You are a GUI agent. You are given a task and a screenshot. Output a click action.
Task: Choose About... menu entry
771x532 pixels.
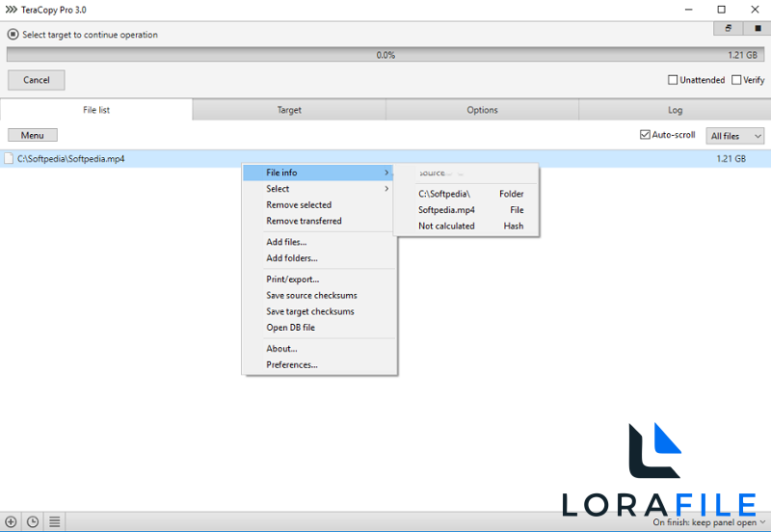point(320,349)
